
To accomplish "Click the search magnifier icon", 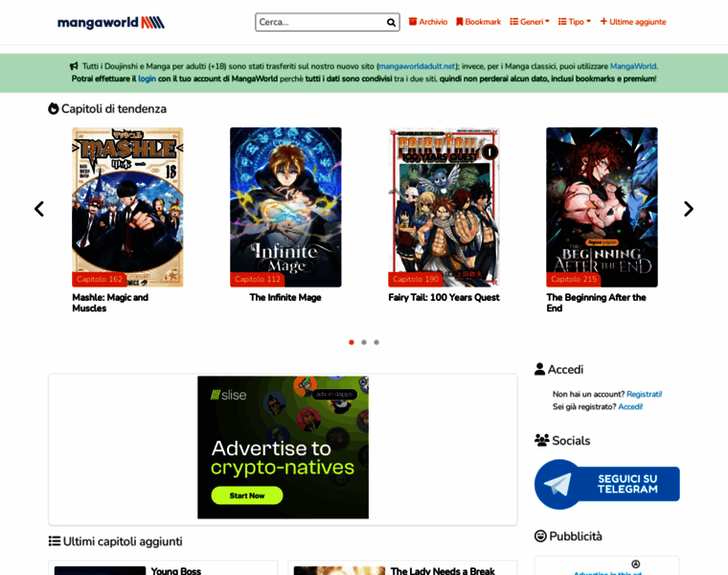I will [x=391, y=22].
